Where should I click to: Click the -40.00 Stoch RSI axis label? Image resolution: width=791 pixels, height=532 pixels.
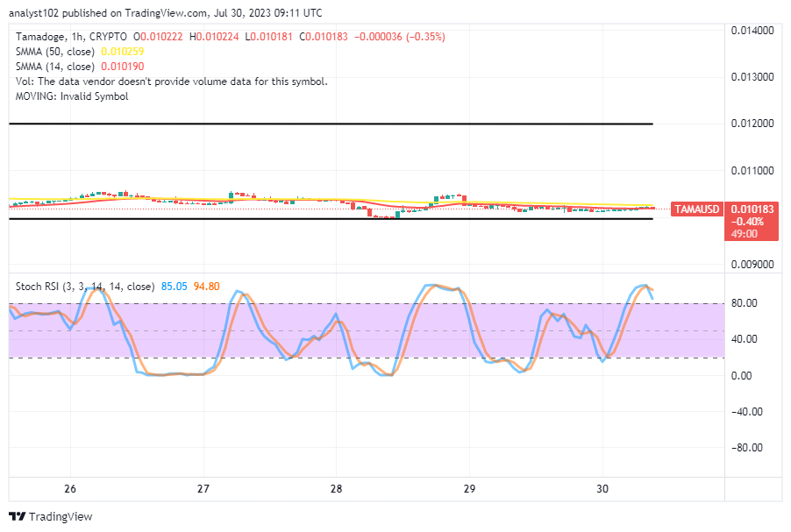(x=746, y=411)
